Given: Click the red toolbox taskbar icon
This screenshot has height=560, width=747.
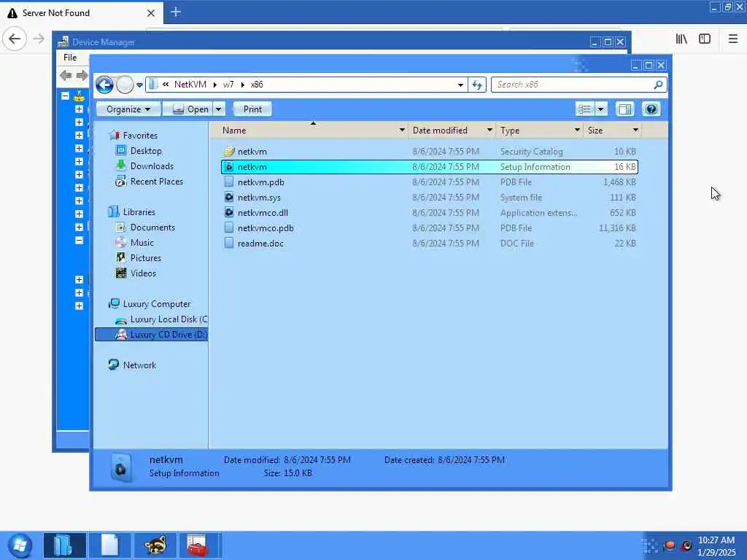Looking at the screenshot, I should click(200, 545).
